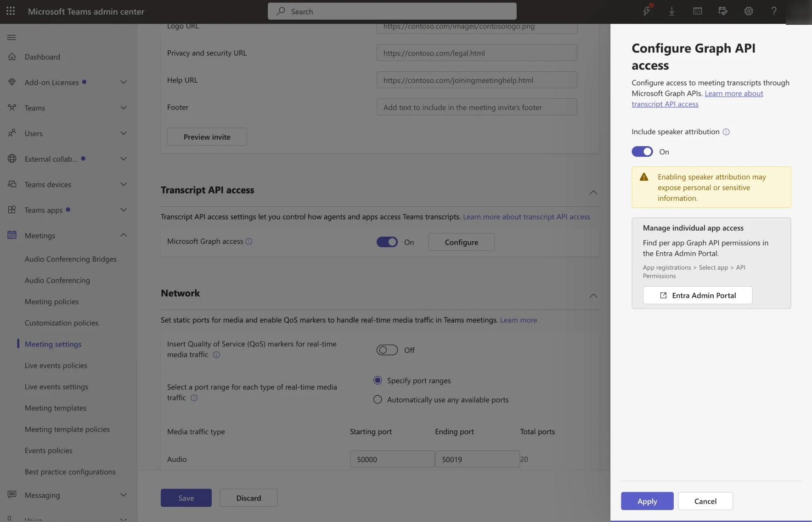Click the Apply button
This screenshot has width=812, height=522.
[x=647, y=501]
